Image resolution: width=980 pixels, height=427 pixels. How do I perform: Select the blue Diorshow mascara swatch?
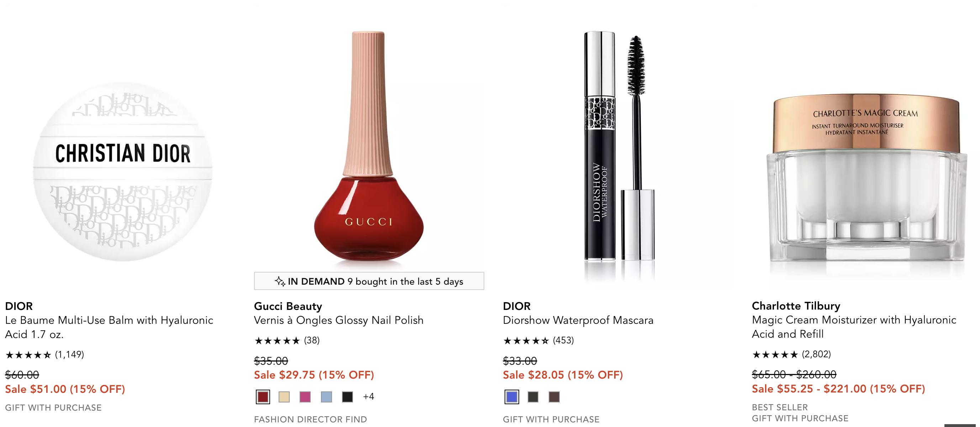click(512, 397)
